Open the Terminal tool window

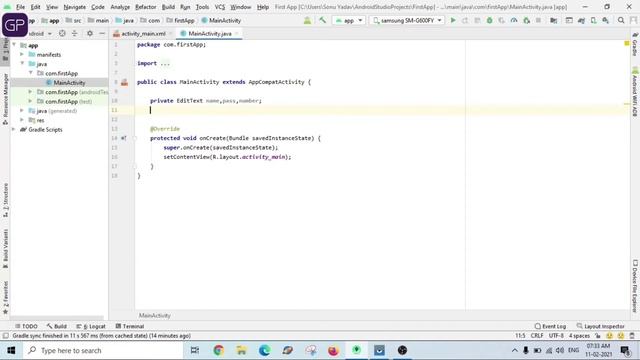click(130, 326)
